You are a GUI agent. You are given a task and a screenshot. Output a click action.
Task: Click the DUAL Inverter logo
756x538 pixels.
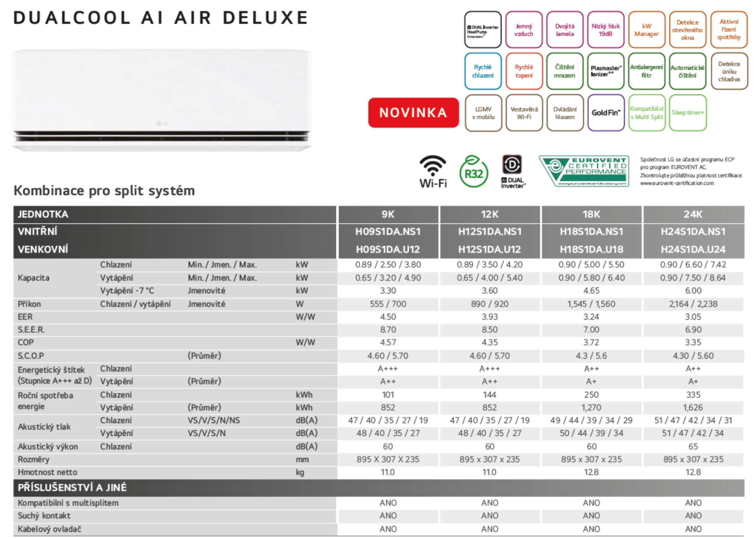(x=513, y=172)
